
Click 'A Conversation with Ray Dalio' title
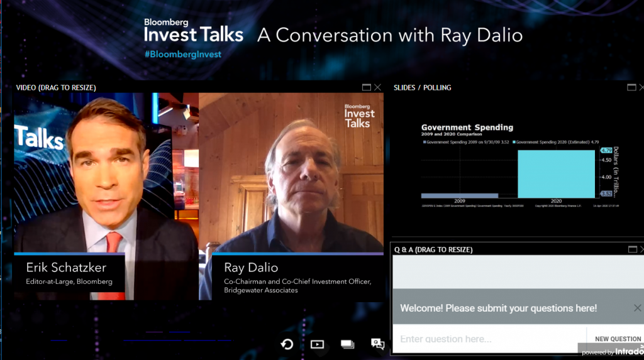click(x=390, y=35)
